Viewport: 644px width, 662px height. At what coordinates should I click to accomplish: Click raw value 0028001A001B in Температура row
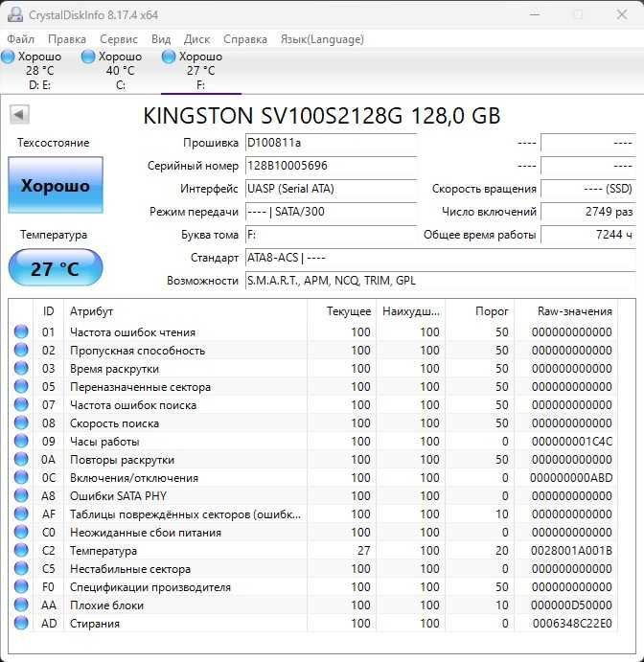[x=572, y=551]
